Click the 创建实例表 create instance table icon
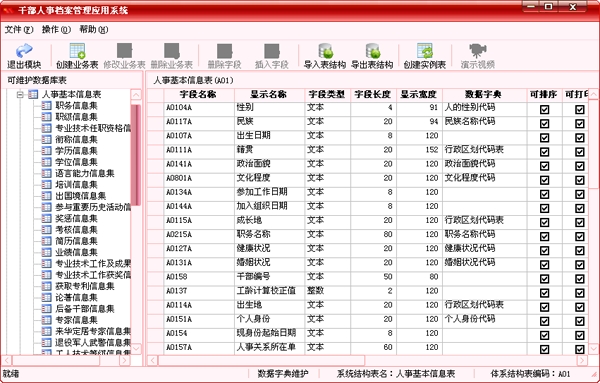Viewport: 600px width, 383px height. 425,51
